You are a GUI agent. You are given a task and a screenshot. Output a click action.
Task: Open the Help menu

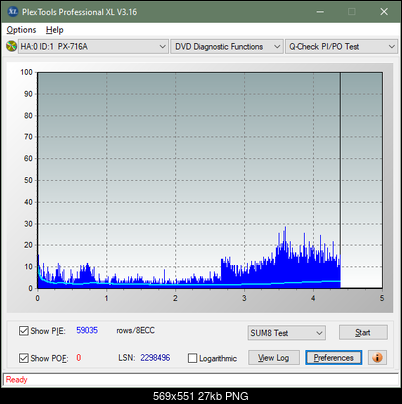click(x=55, y=30)
